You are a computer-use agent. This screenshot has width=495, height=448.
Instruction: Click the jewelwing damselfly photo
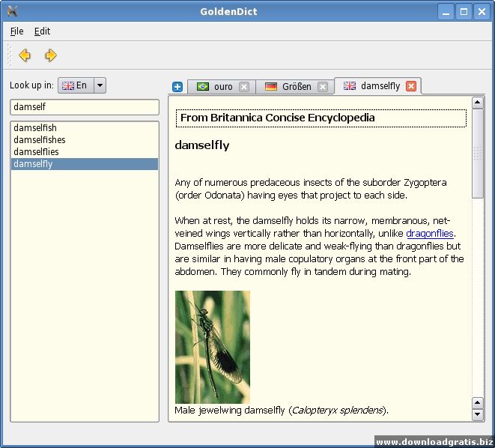pyautogui.click(x=213, y=347)
